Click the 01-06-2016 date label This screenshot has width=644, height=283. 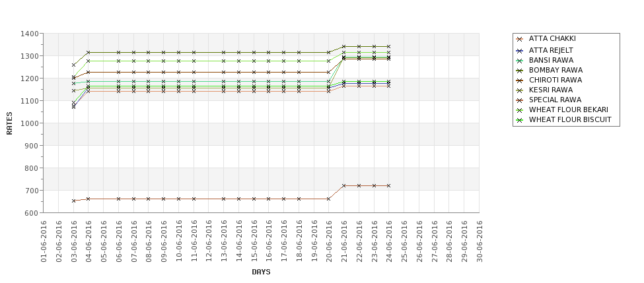pos(44,241)
